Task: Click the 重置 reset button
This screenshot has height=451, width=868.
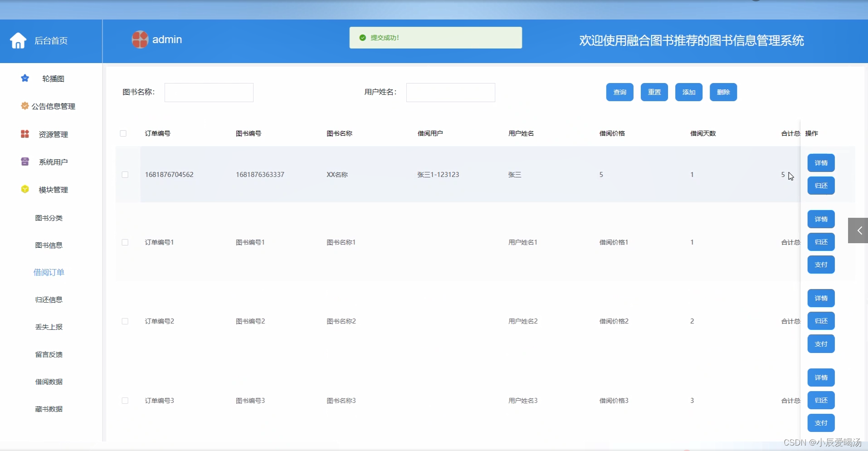Action: tap(654, 92)
